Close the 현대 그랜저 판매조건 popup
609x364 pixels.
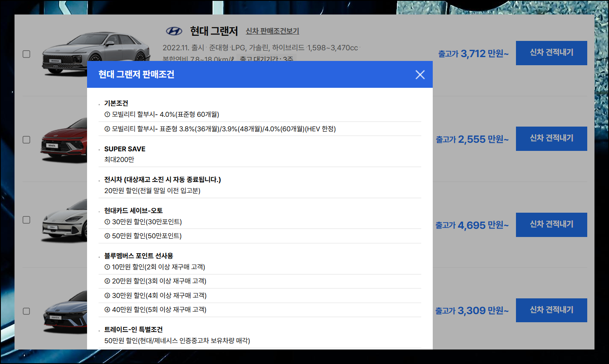click(x=420, y=75)
